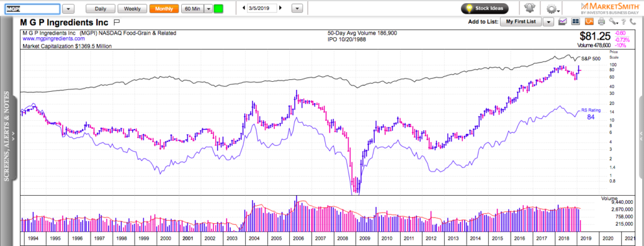Click My First List button
Viewport: 644px width, 246px height.
[x=521, y=22]
